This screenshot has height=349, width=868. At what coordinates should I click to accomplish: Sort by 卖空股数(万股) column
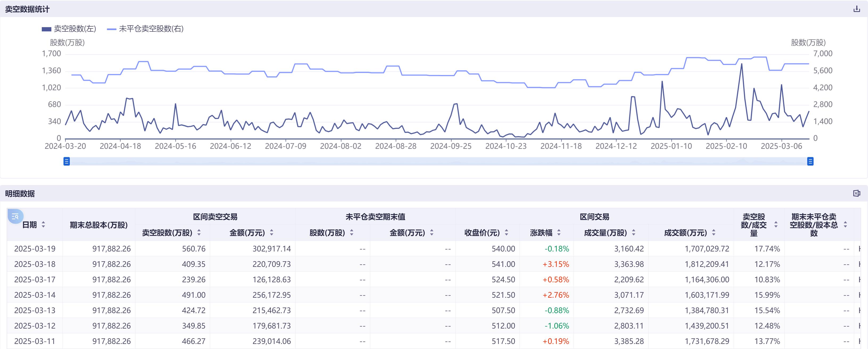click(199, 233)
